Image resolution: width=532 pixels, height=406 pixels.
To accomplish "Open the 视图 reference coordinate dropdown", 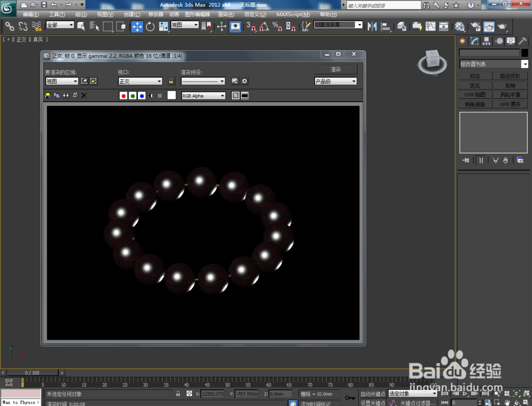I will (185, 25).
